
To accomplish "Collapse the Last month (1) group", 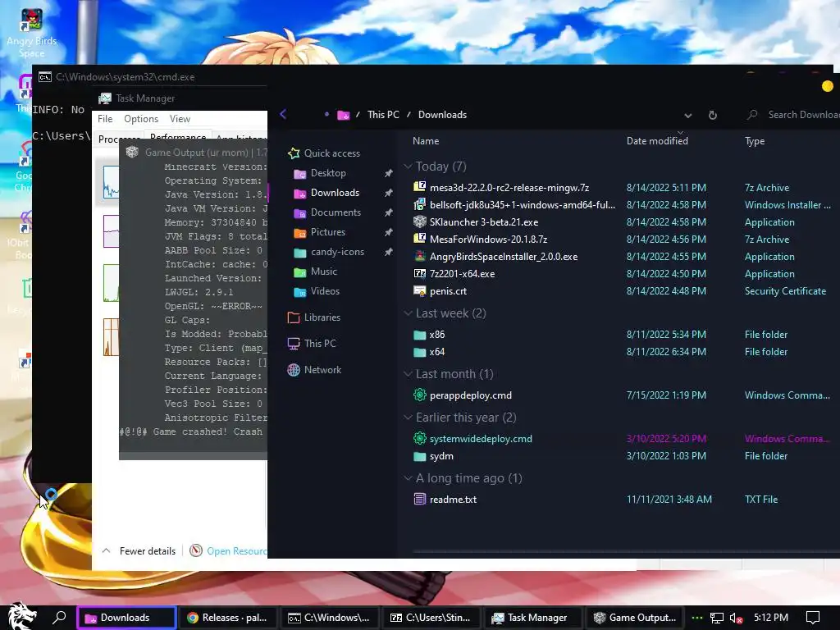I will tap(408, 374).
